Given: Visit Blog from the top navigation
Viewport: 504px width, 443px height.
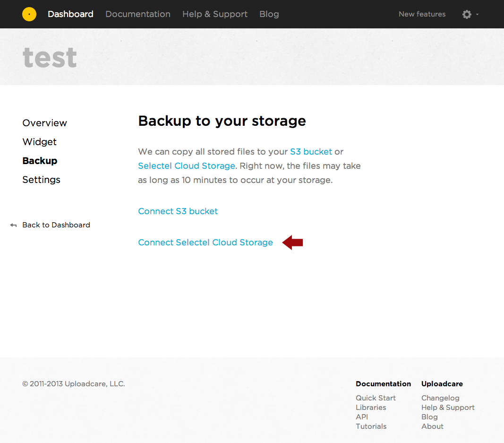Looking at the screenshot, I should [269, 14].
